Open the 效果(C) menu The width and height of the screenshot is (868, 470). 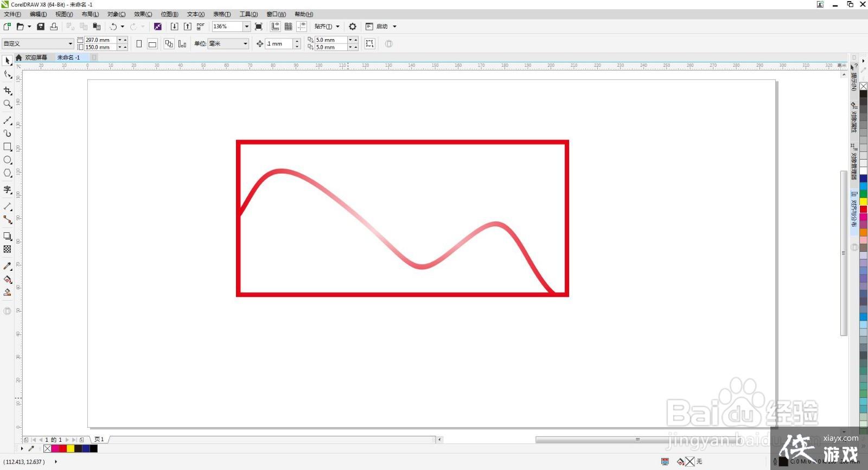coord(143,14)
